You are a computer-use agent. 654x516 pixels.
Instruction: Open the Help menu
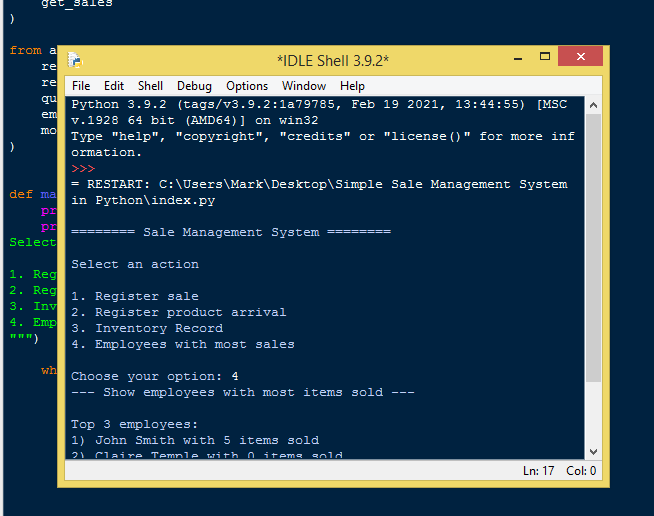click(x=352, y=86)
